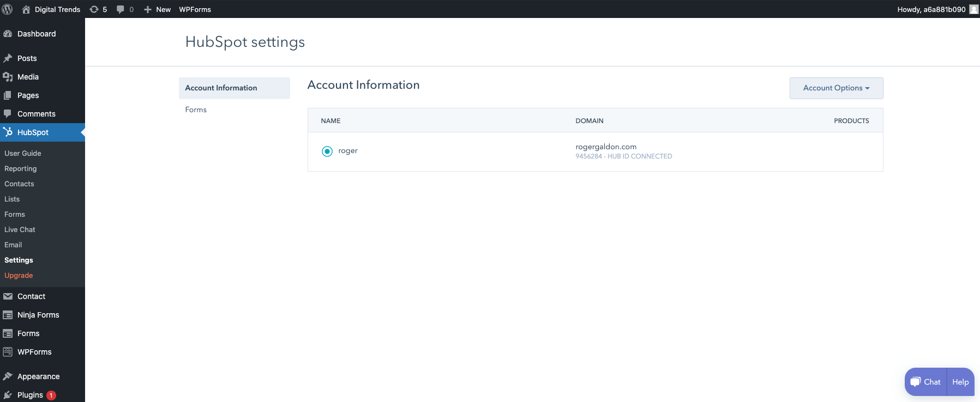The width and height of the screenshot is (980, 402).
Task: Click the Pages icon in sidebar
Action: [x=8, y=95]
